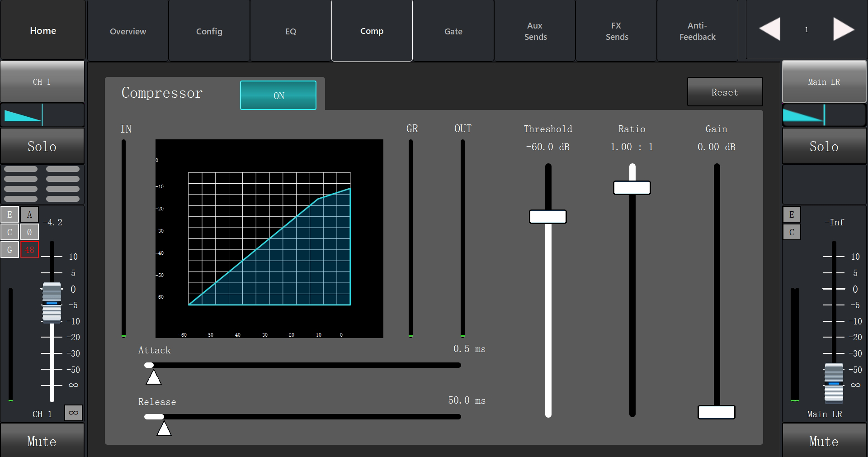Viewport: 868px width, 457px height.
Task: Open CH 1 gate via G indicator
Action: (10, 250)
